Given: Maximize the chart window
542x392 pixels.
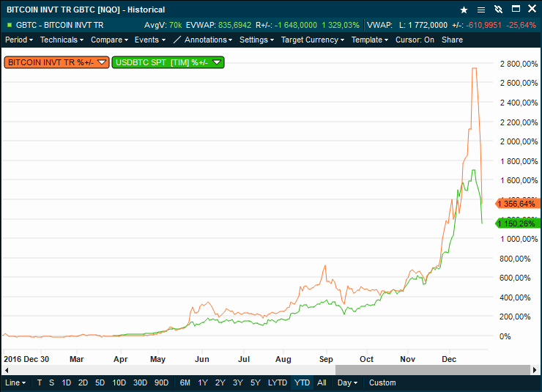Looking at the screenshot, I should click(x=516, y=9).
